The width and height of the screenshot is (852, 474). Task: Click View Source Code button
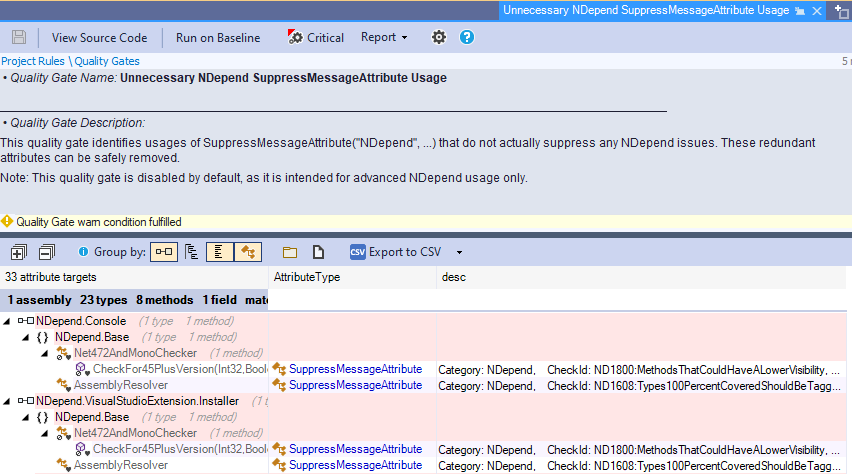99,38
